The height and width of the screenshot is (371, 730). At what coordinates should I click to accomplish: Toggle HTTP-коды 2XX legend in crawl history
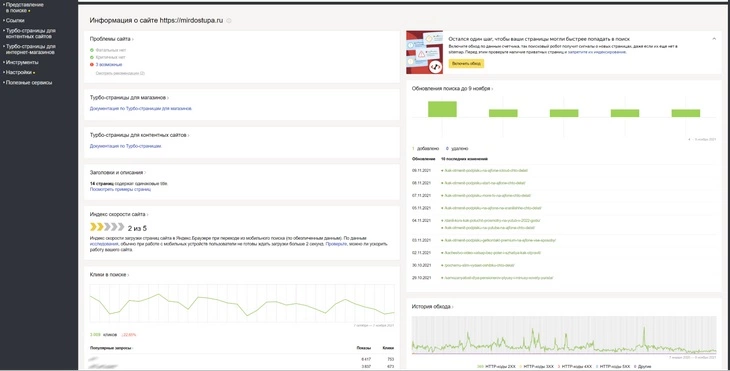pos(497,367)
